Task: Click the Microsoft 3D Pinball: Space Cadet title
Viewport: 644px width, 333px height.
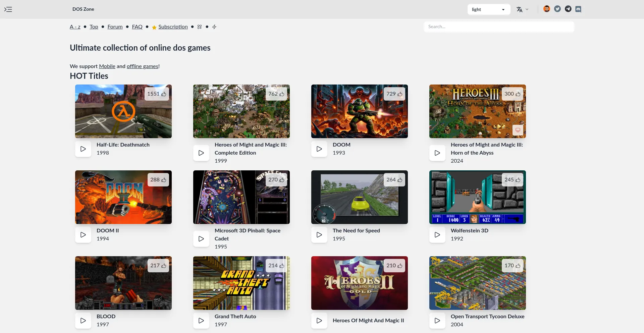Action: pos(248,235)
